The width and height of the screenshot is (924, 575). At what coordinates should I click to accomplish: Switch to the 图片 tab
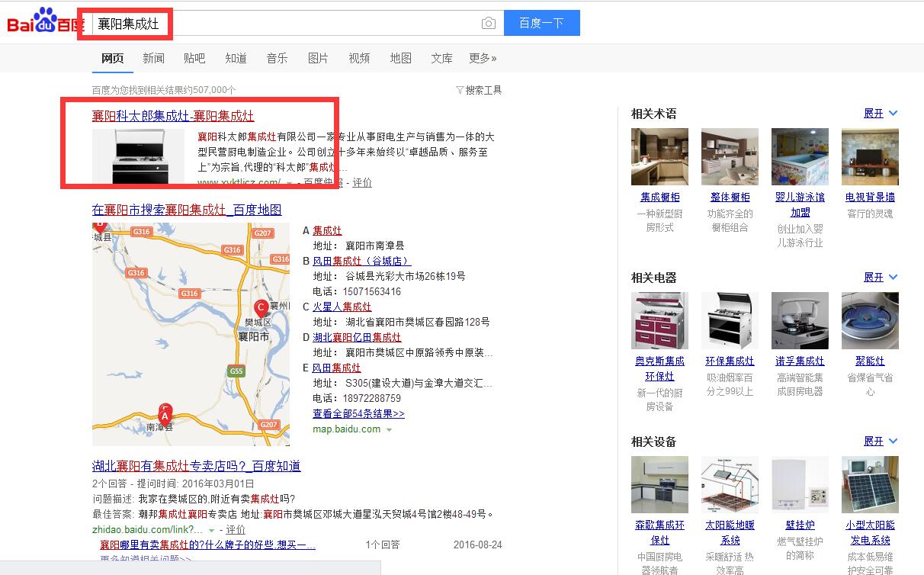point(318,58)
